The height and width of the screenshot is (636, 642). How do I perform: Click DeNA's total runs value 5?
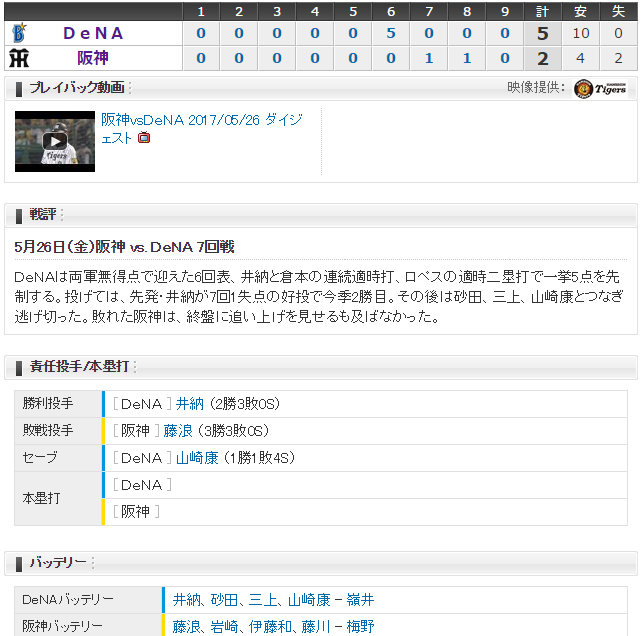tap(543, 33)
